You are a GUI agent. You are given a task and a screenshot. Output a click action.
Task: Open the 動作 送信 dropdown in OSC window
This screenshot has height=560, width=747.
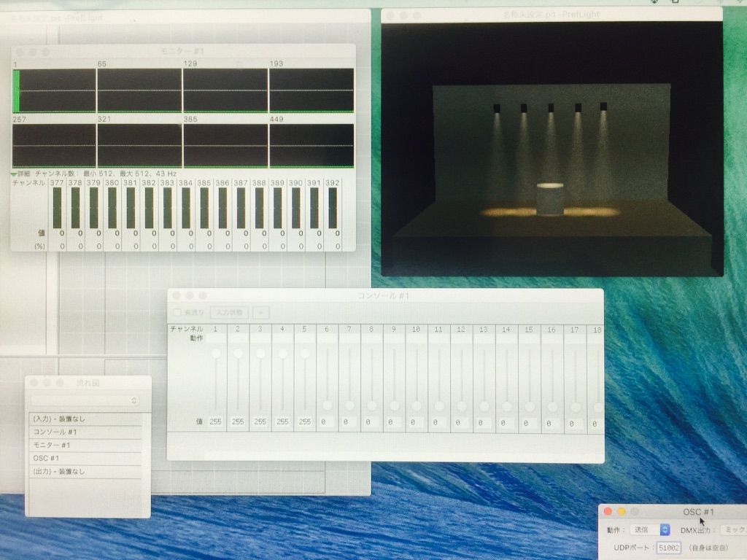pyautogui.click(x=650, y=529)
